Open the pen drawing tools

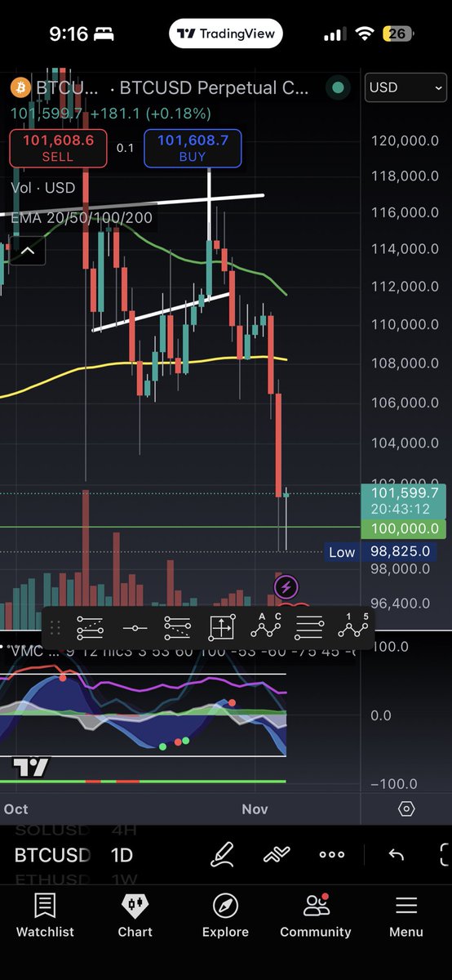222,855
